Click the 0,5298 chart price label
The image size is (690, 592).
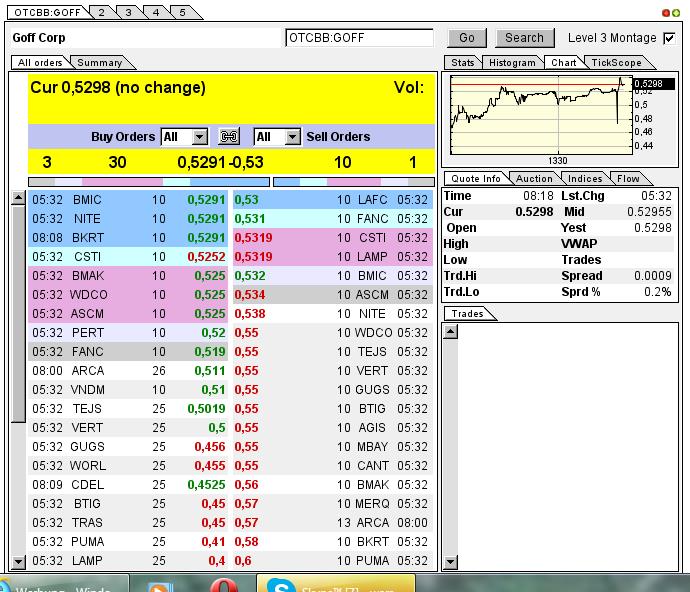coord(653,84)
